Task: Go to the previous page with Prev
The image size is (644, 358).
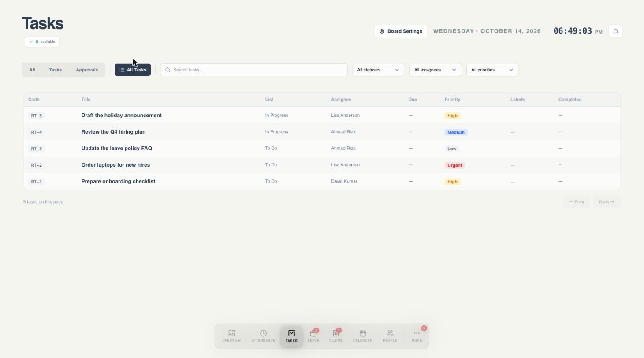Action: tap(576, 202)
